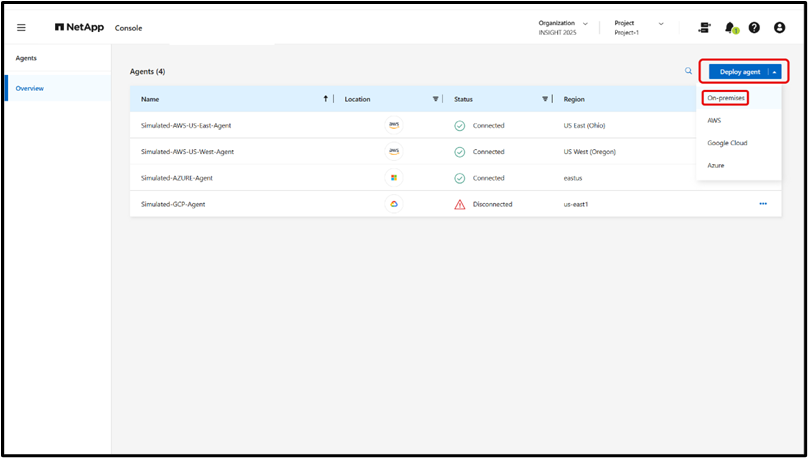Sort by Name column arrow

point(325,99)
